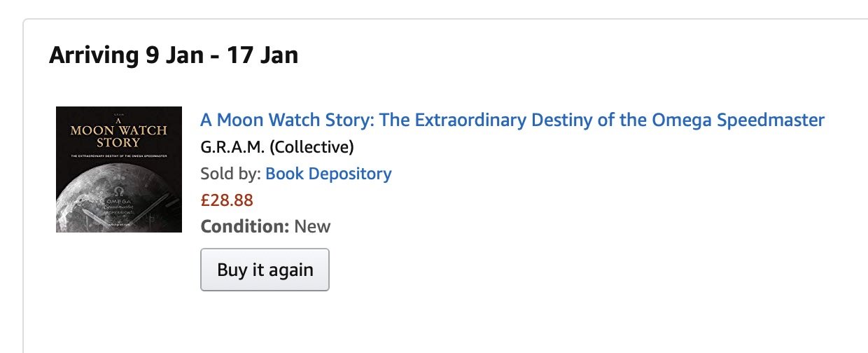
Task: Click the Buy it again button
Action: (265, 270)
